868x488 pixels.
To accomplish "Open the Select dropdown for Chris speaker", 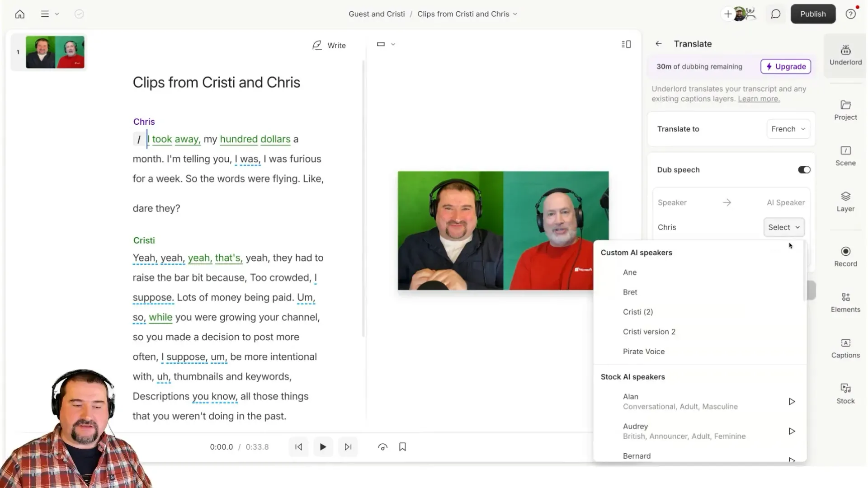I will point(783,227).
